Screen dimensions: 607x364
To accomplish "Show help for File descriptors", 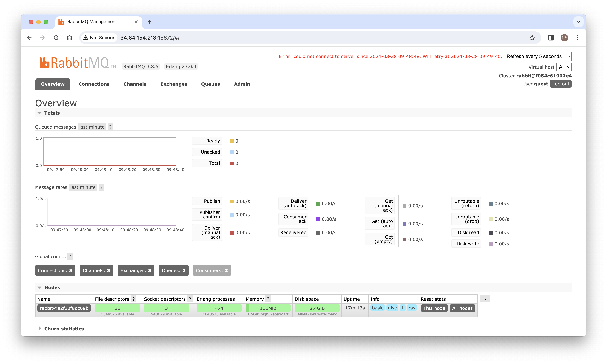I will tap(133, 299).
